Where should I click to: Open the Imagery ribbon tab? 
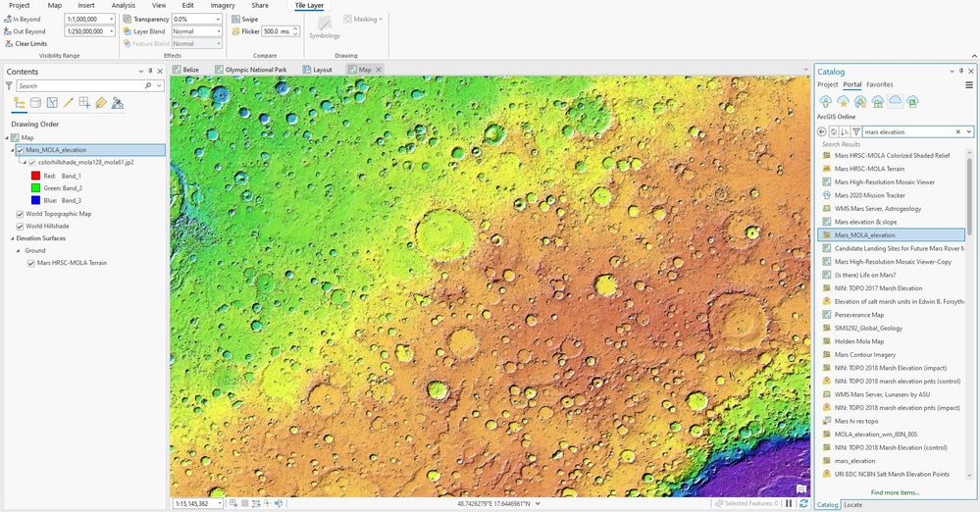[223, 5]
